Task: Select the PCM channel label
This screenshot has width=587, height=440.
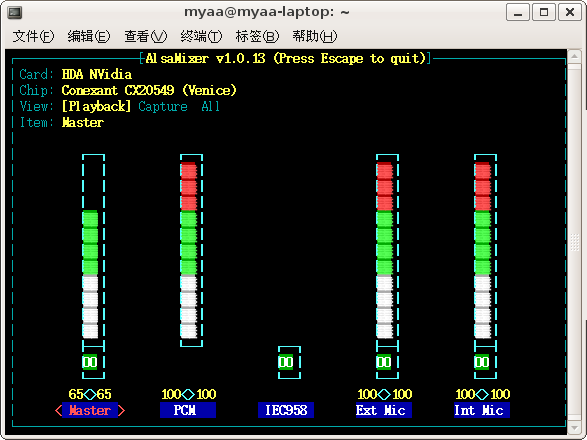Action: point(188,410)
